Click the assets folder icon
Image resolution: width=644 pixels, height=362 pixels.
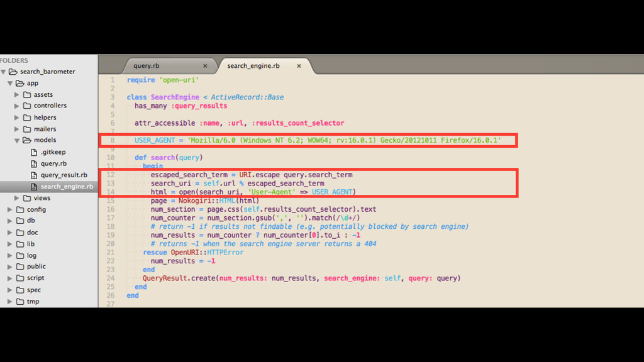27,95
